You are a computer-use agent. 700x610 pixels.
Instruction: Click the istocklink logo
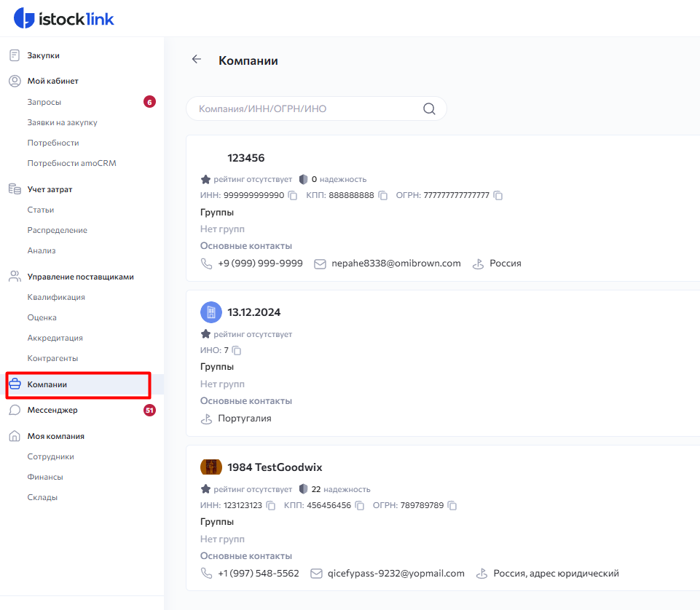pos(64,18)
